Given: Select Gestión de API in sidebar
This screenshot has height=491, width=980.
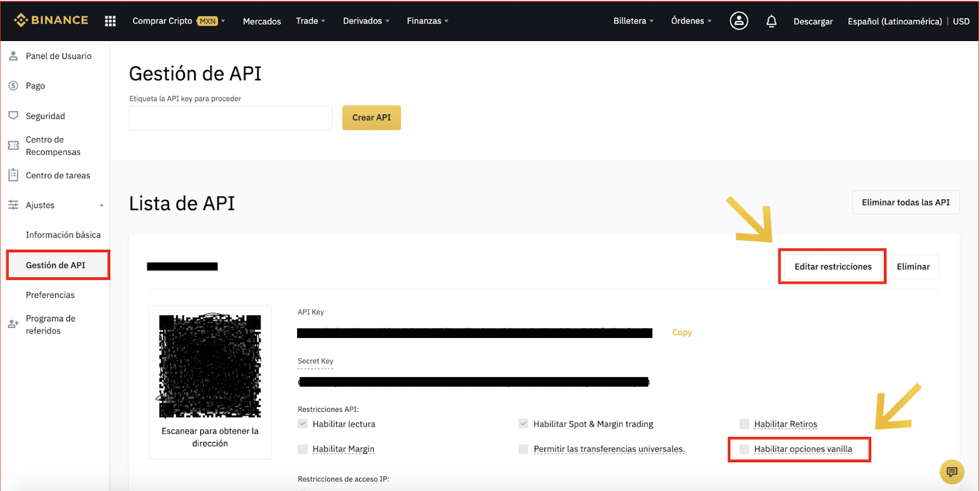Looking at the screenshot, I should (56, 265).
